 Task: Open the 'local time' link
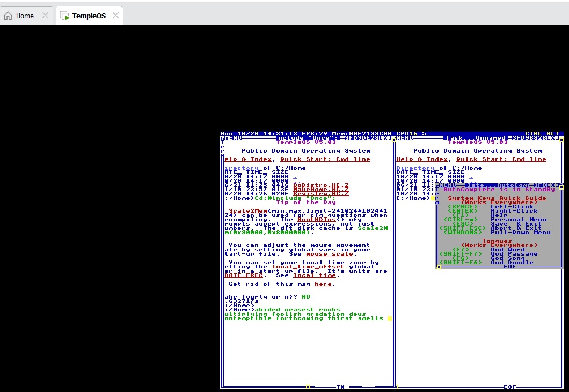coord(315,275)
